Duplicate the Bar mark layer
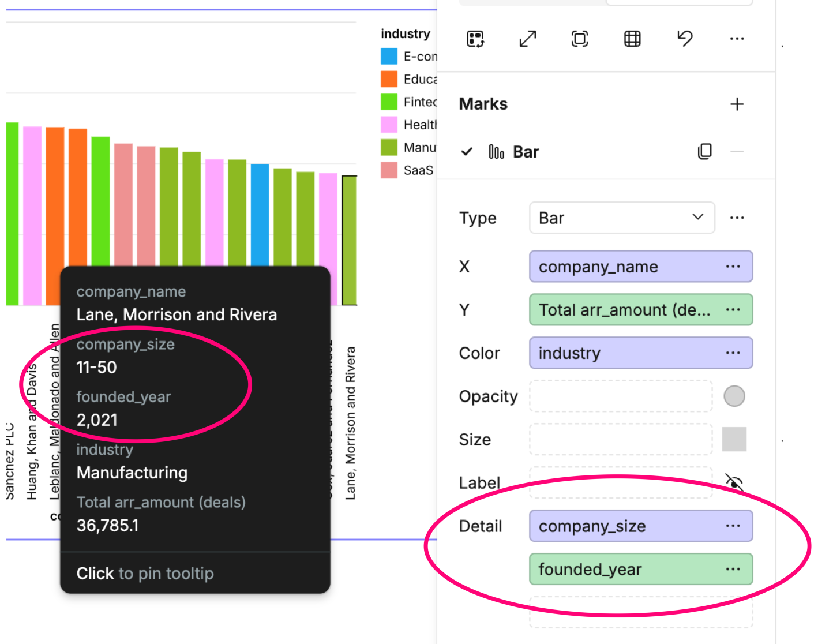This screenshot has height=644, width=818. tap(704, 152)
